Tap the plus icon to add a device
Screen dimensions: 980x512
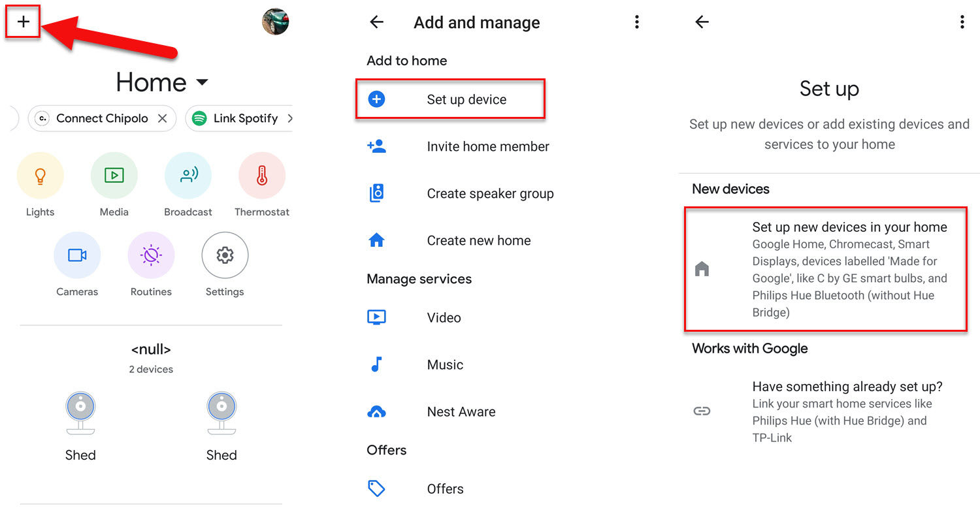coord(24,22)
